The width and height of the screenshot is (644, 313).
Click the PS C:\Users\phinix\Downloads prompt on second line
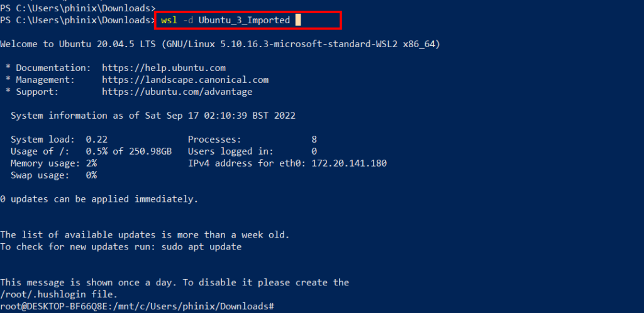tap(77, 20)
